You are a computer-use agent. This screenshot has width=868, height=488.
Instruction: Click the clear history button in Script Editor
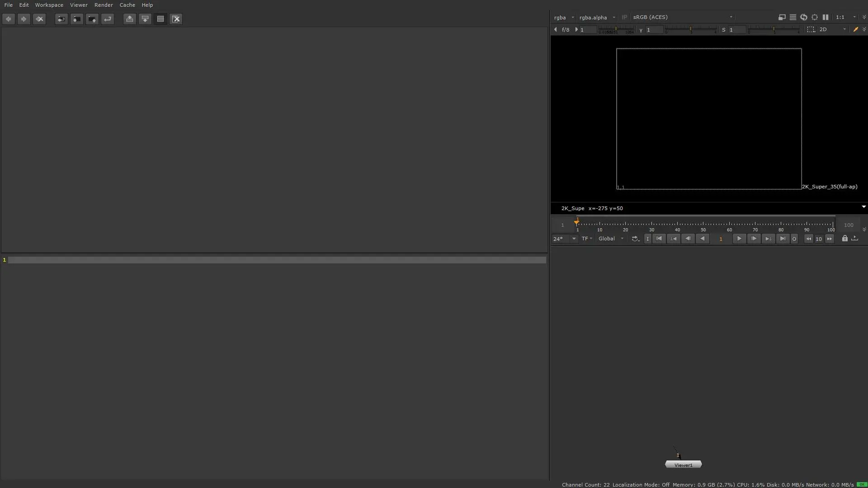click(39, 19)
